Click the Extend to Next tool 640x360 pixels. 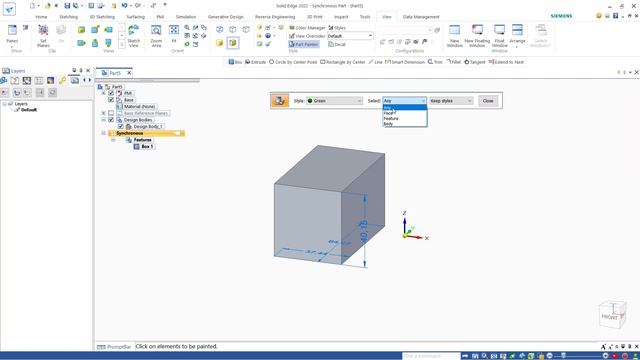point(506,62)
